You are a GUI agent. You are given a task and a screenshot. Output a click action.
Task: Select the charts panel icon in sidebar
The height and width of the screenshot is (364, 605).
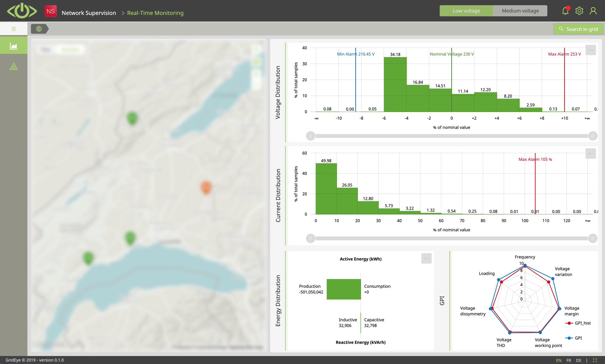click(13, 45)
